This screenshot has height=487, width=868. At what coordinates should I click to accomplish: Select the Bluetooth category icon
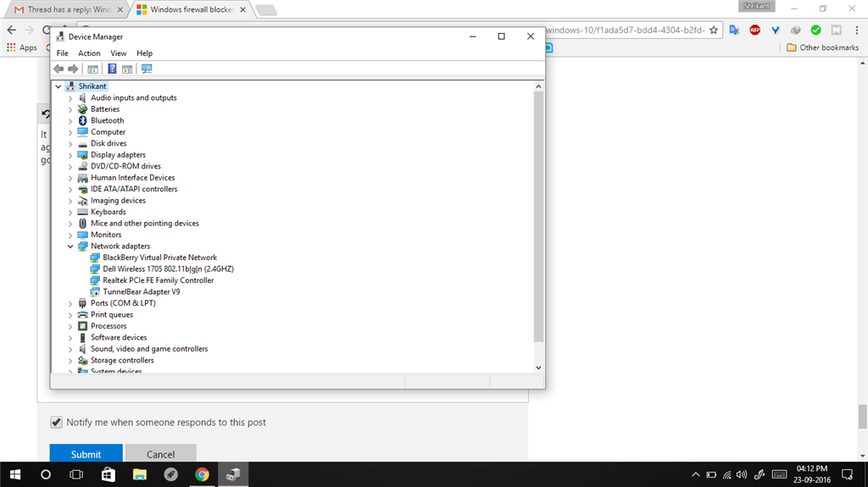point(82,120)
